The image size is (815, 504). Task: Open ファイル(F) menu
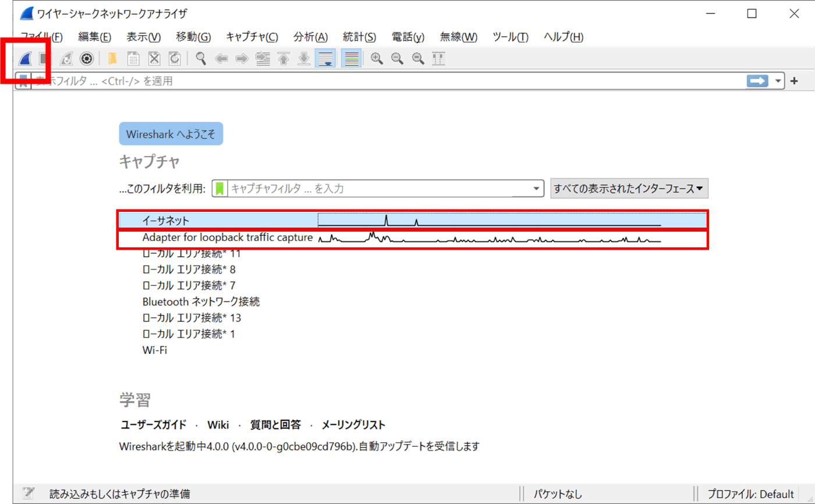click(41, 37)
